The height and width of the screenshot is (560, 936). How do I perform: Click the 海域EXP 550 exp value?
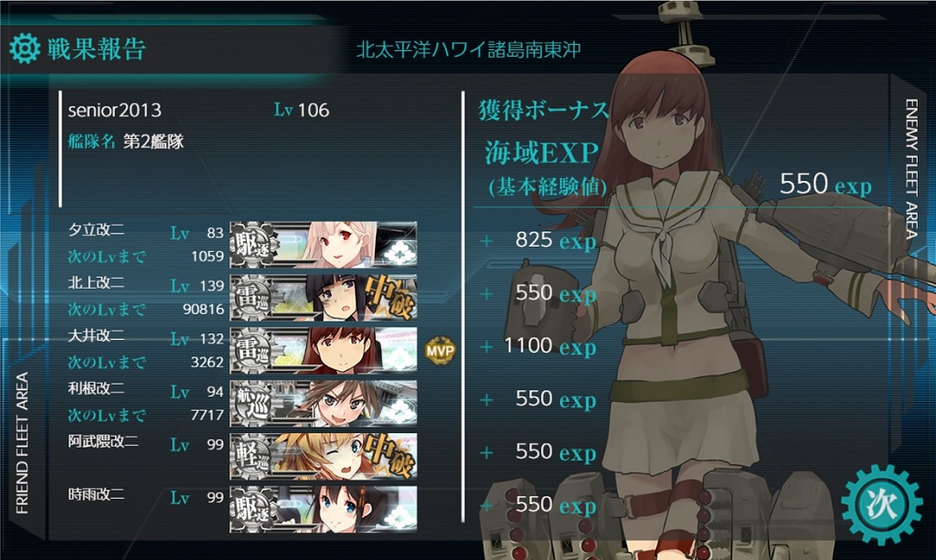(x=825, y=184)
